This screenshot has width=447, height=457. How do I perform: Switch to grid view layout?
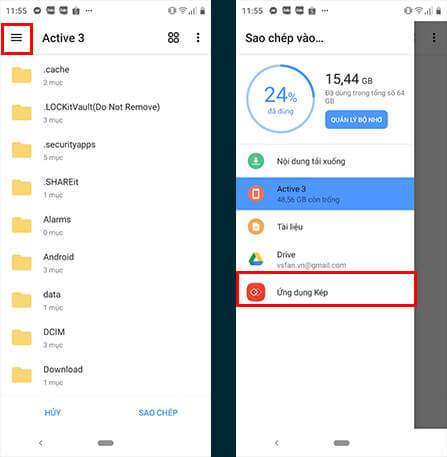[x=173, y=38]
